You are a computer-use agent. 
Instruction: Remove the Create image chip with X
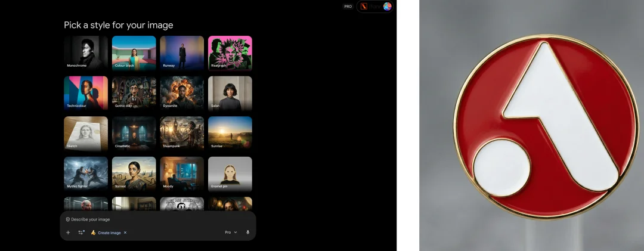[125, 233]
